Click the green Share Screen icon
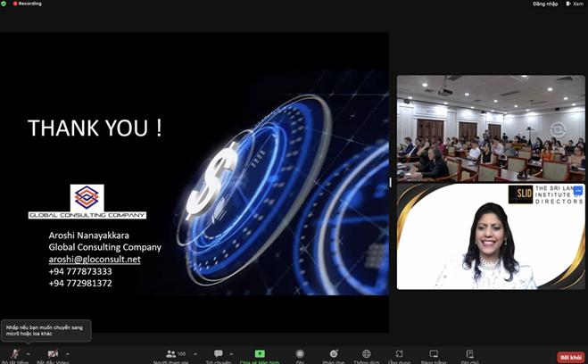Image resolution: width=588 pixels, height=364 pixels. [260, 355]
